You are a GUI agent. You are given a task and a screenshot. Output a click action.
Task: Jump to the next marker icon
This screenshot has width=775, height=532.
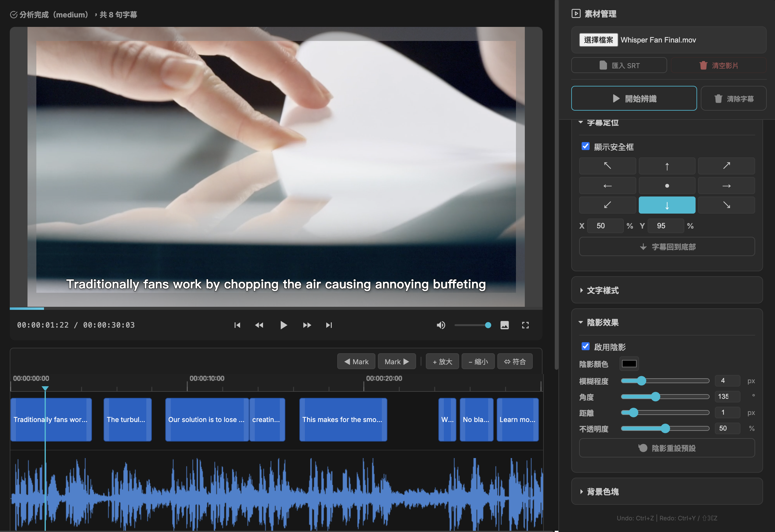click(x=329, y=325)
